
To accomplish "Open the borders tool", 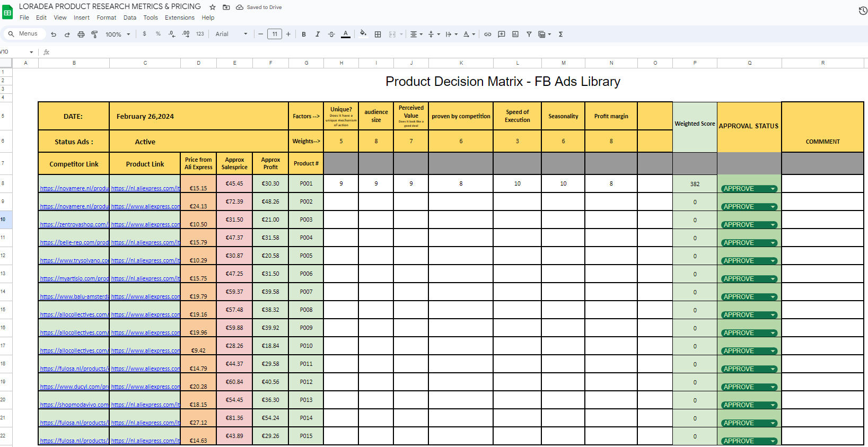I will pos(378,34).
